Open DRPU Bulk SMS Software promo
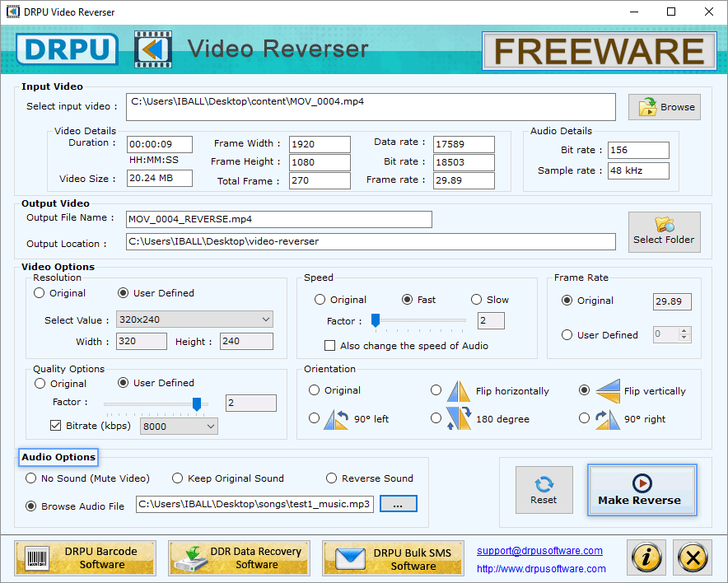The height and width of the screenshot is (583, 728). [x=394, y=558]
